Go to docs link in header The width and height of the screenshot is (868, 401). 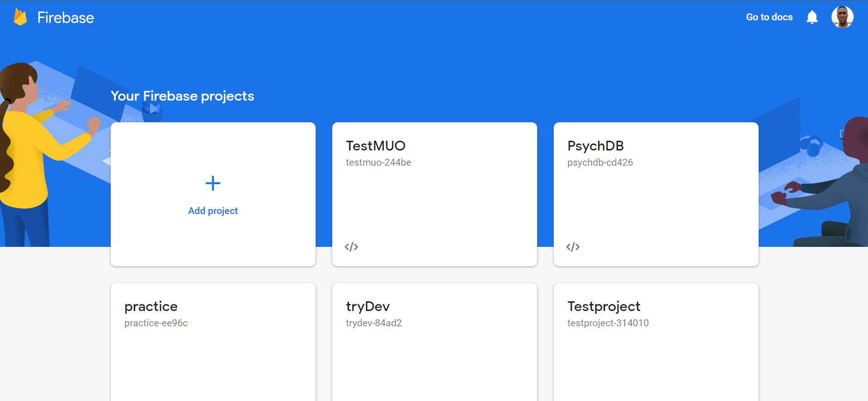(x=769, y=17)
